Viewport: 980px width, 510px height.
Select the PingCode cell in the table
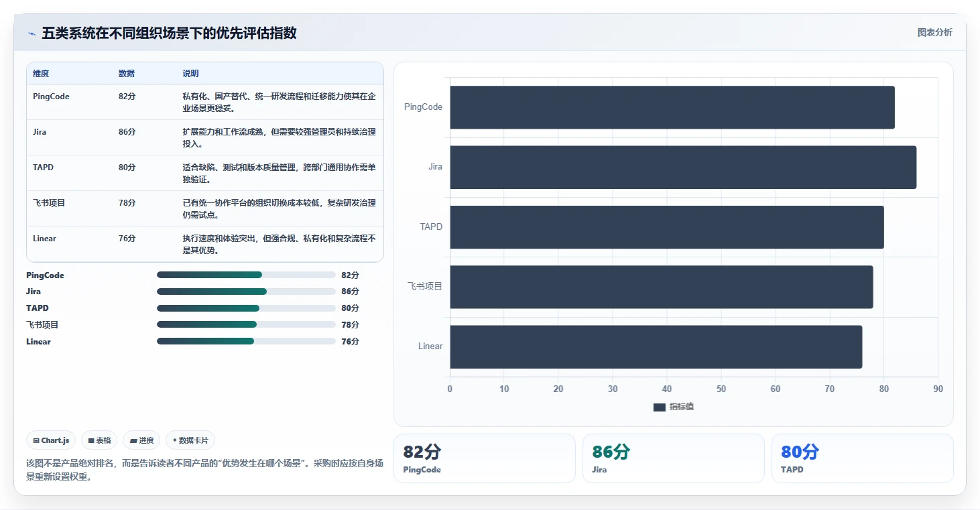[51, 97]
